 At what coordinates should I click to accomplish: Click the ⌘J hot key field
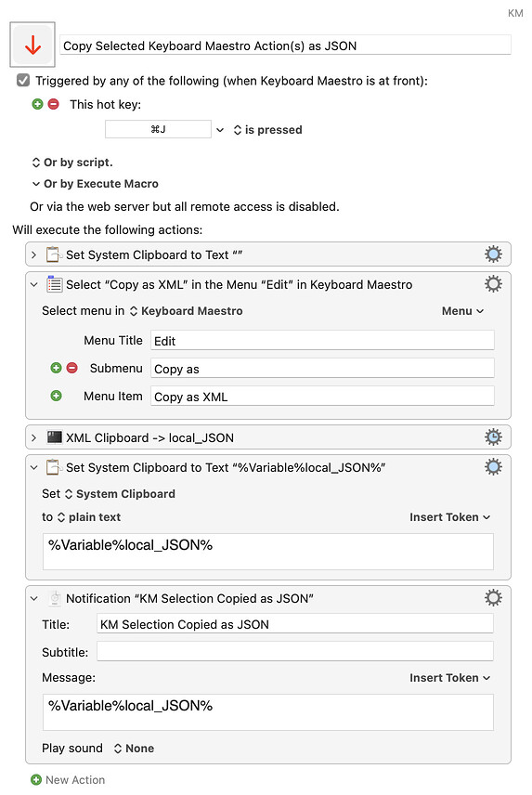[x=158, y=129]
